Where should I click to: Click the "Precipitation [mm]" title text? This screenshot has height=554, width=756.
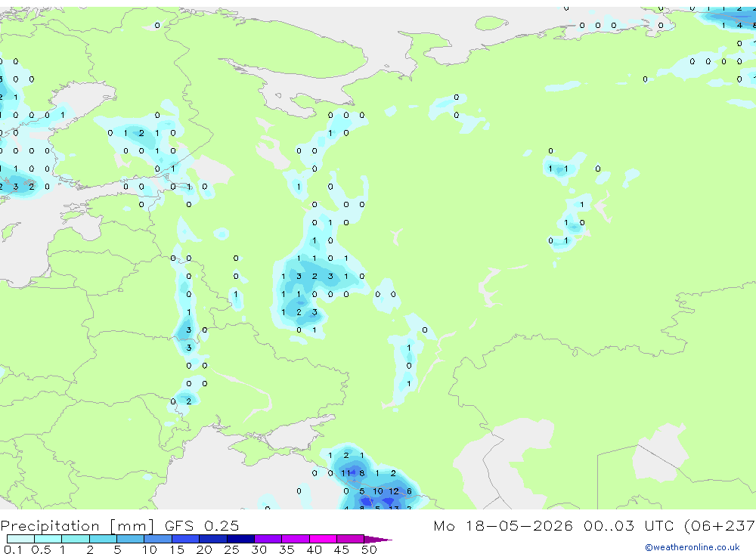click(77, 526)
